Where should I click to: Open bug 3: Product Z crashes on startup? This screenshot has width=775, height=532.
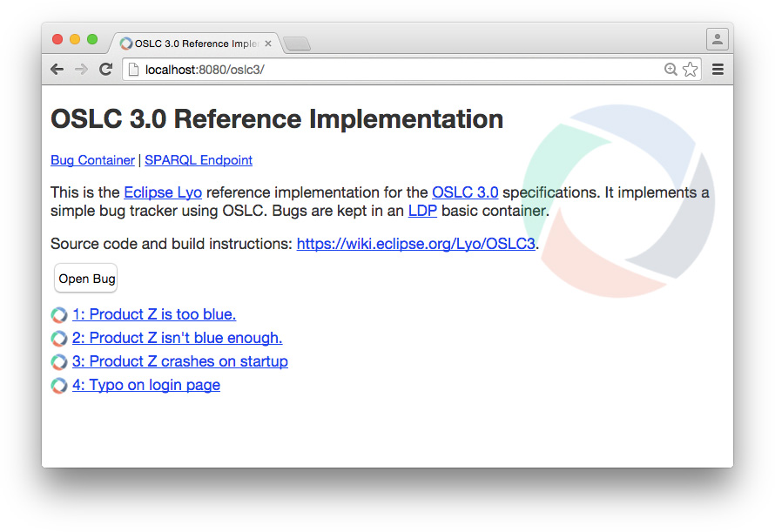(x=180, y=361)
